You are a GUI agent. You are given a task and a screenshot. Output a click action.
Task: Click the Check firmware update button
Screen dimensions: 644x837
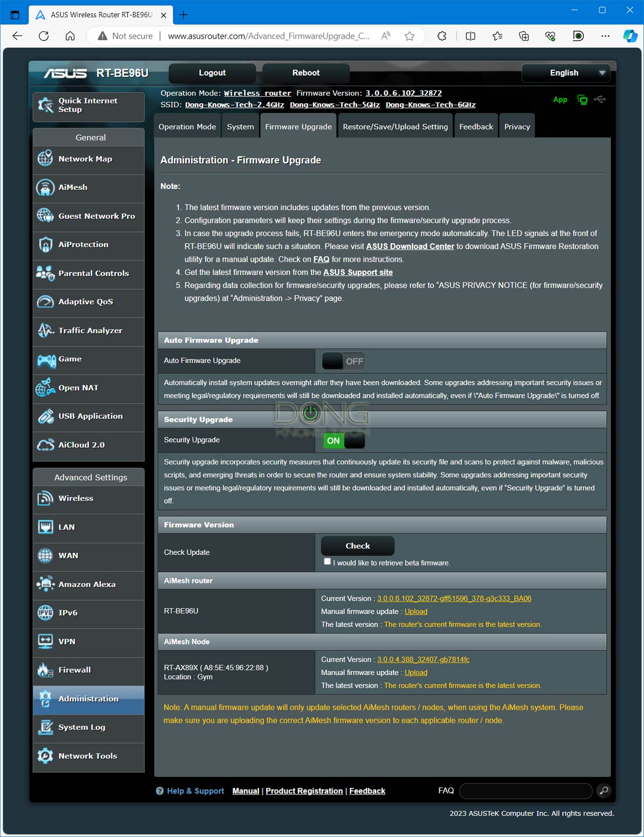coord(357,546)
